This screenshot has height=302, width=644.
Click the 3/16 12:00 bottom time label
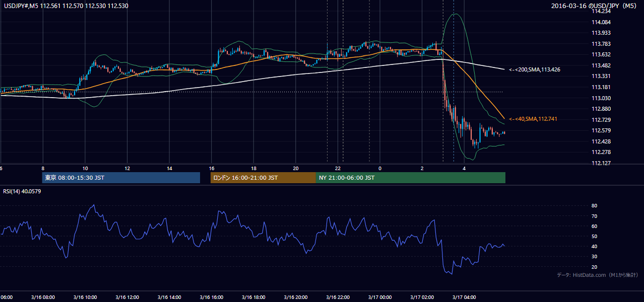click(x=127, y=297)
